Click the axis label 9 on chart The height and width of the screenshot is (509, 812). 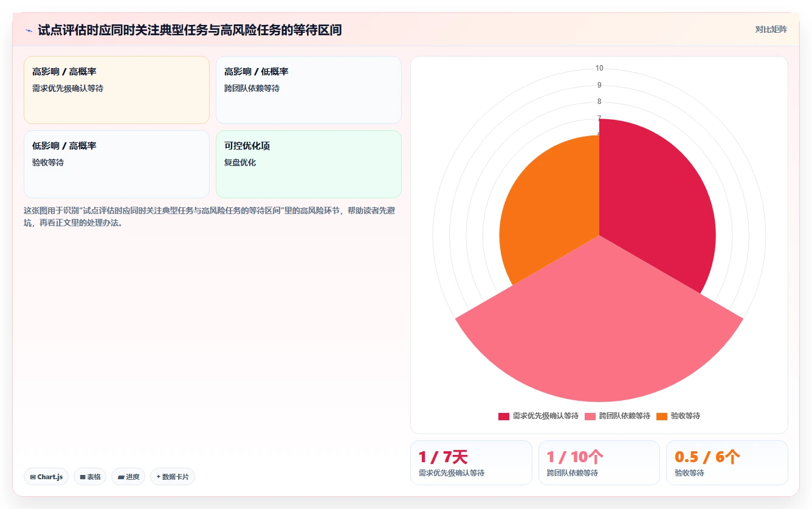click(599, 85)
